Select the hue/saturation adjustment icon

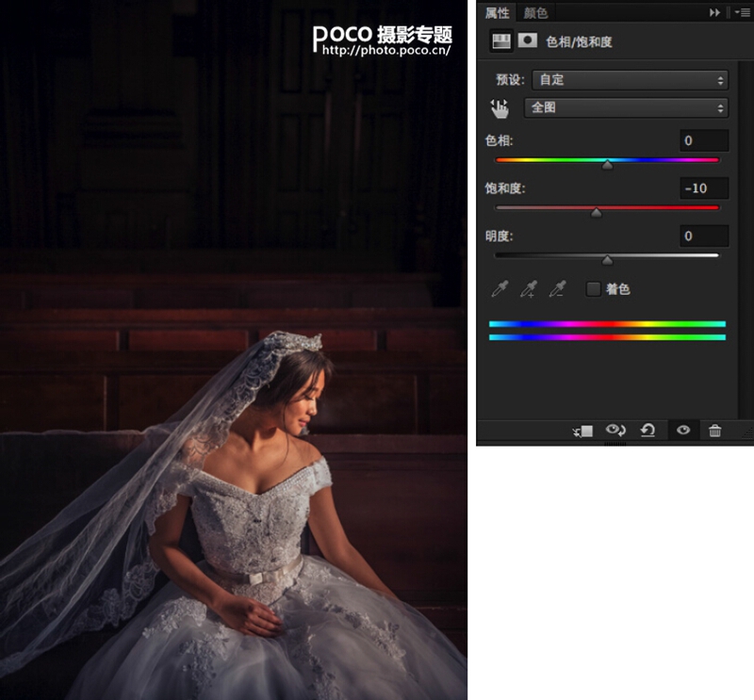coord(501,41)
